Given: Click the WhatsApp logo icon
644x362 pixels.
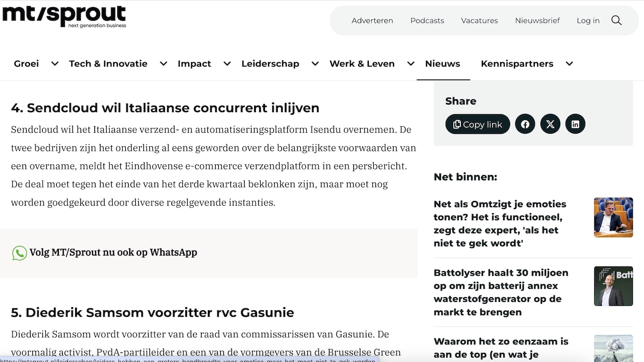Looking at the screenshot, I should pos(20,253).
